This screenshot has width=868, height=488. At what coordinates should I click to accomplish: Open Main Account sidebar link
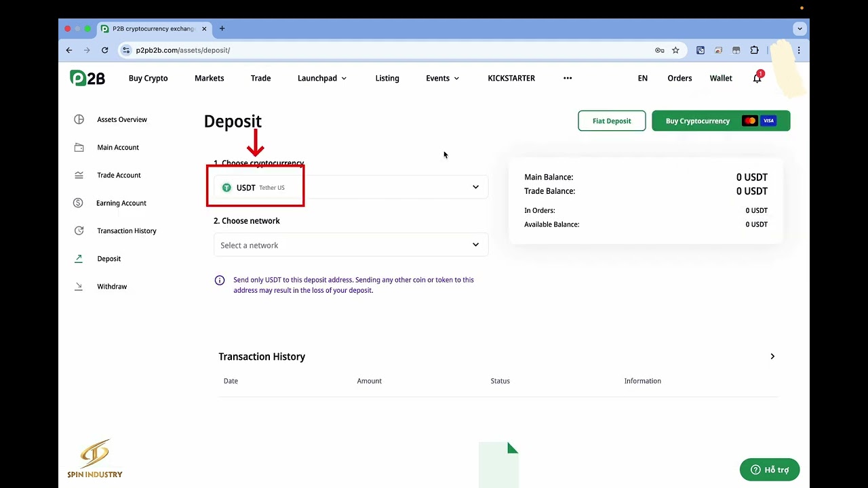point(118,147)
